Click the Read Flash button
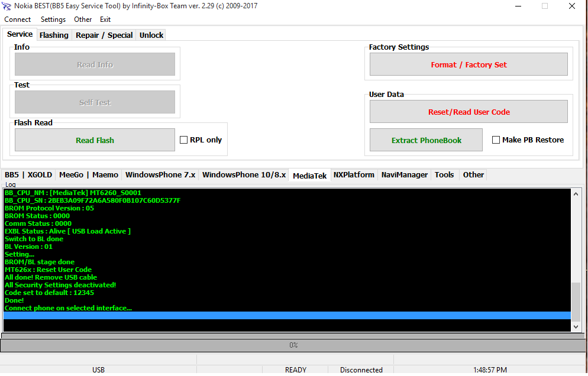The height and width of the screenshot is (376, 588). 95,140
